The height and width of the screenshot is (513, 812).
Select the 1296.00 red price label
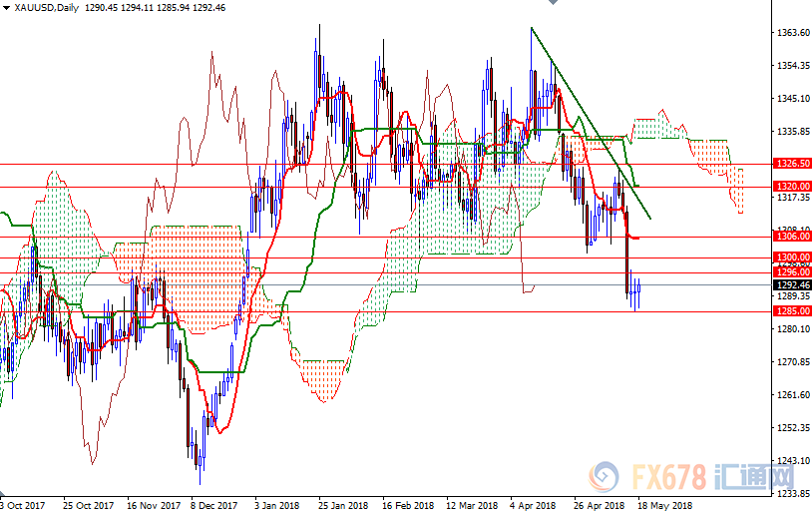[792, 271]
